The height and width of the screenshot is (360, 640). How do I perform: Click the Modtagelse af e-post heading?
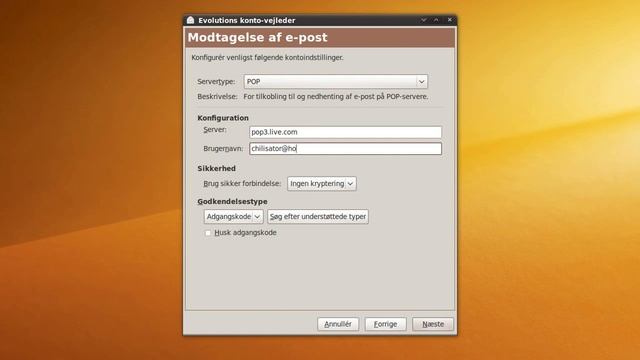click(258, 38)
